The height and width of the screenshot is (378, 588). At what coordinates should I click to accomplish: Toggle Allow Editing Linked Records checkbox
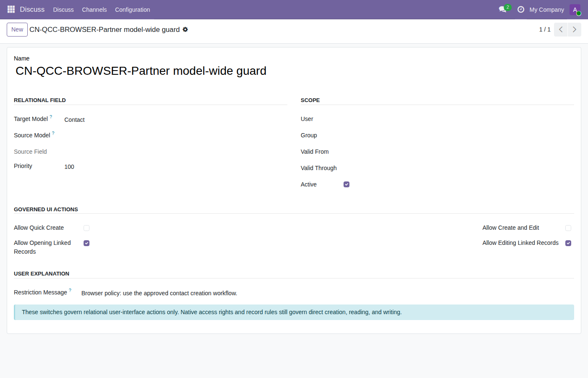point(568,243)
